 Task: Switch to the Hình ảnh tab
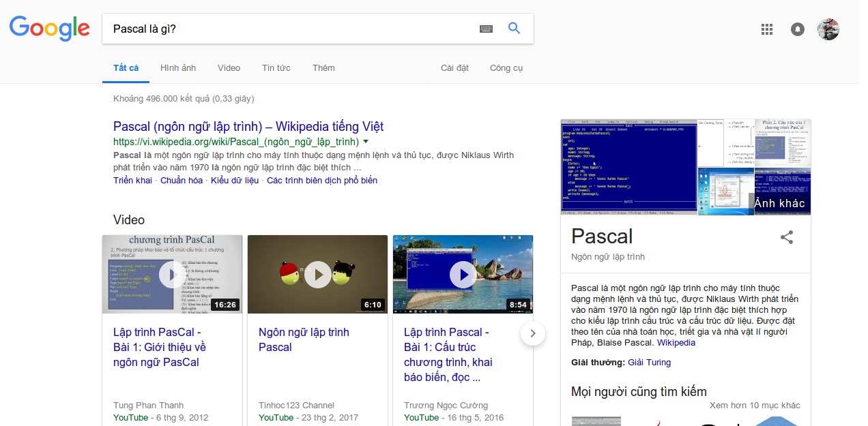click(x=178, y=68)
